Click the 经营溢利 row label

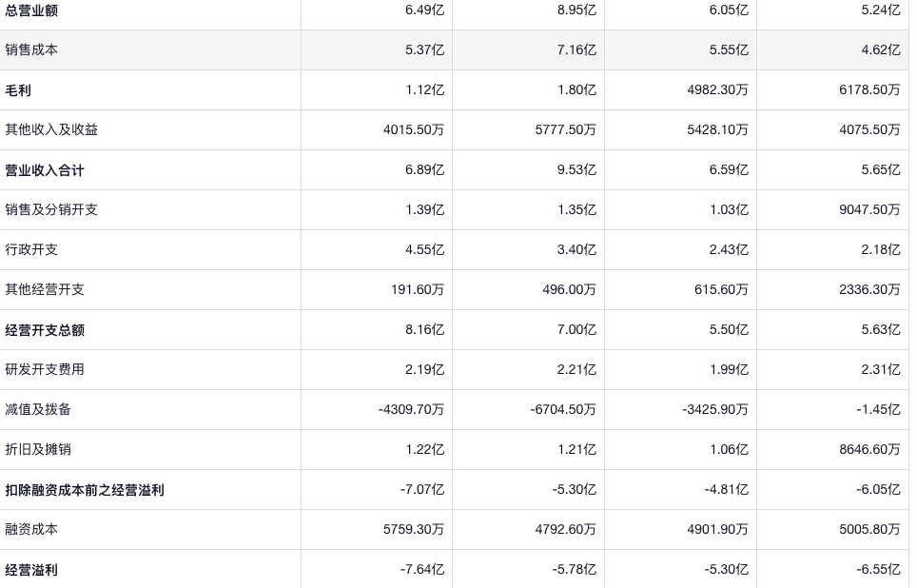pyautogui.click(x=31, y=569)
